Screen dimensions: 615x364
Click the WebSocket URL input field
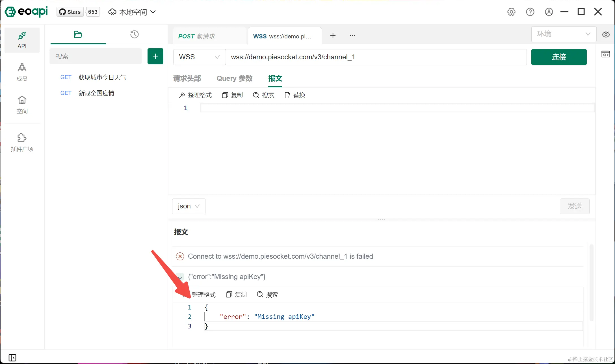376,57
